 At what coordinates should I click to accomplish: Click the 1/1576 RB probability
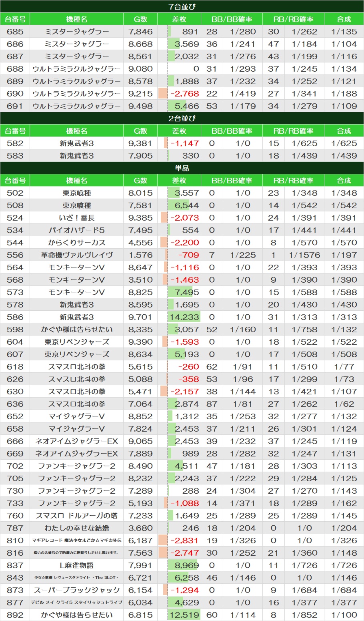pos(304,255)
